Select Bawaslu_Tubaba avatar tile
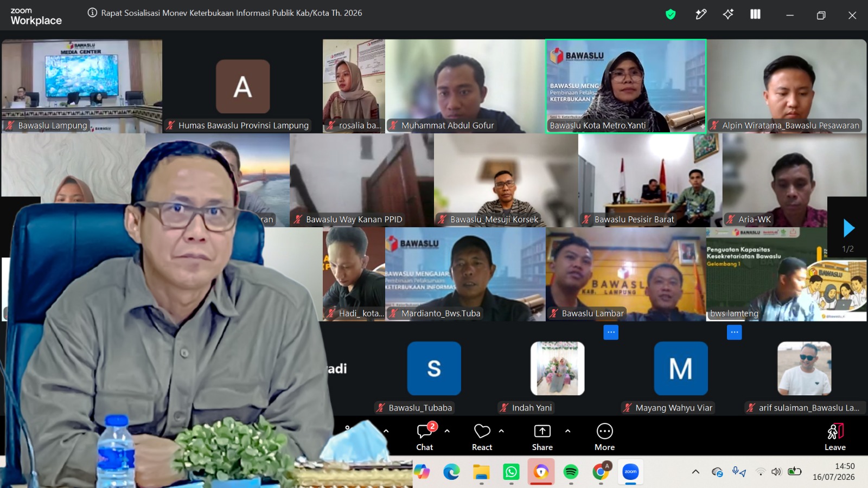 434,368
